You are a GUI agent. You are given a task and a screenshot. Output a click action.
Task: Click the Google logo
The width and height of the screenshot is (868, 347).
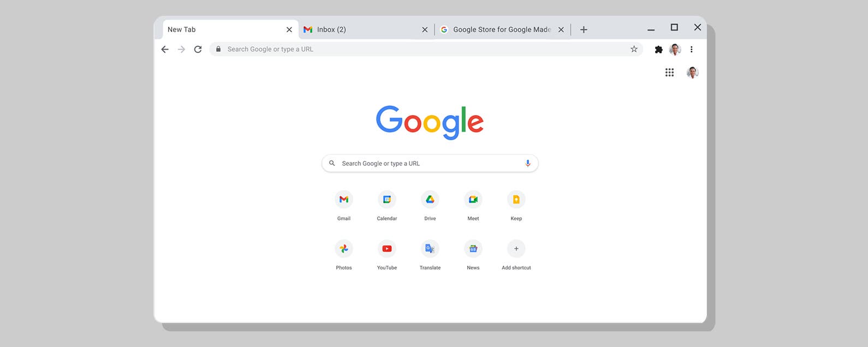click(x=430, y=122)
